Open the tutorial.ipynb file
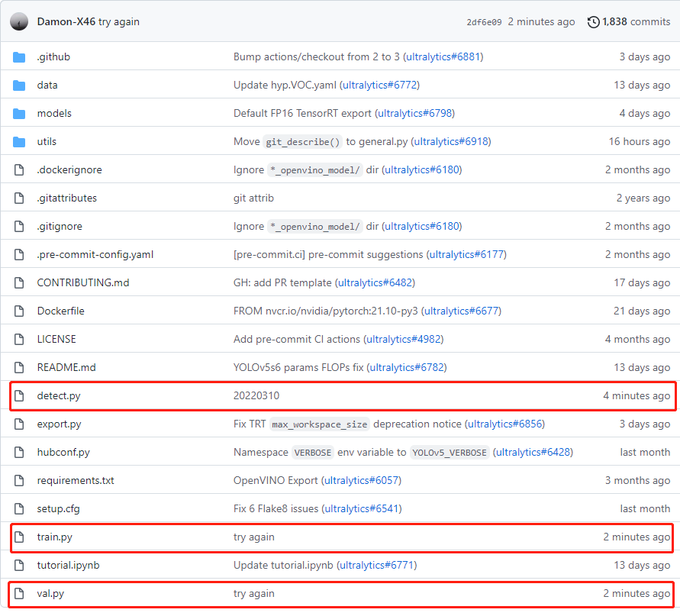Viewport: 680px width, 616px height. 68,565
